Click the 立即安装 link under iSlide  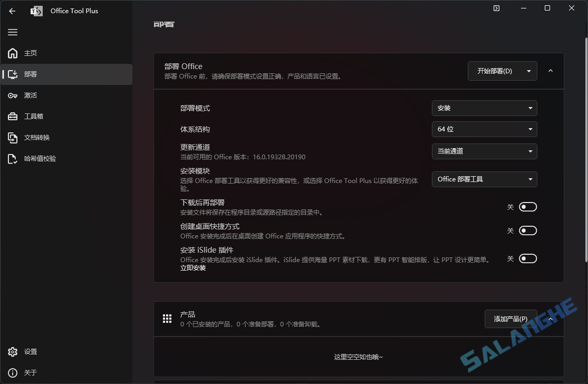point(193,267)
